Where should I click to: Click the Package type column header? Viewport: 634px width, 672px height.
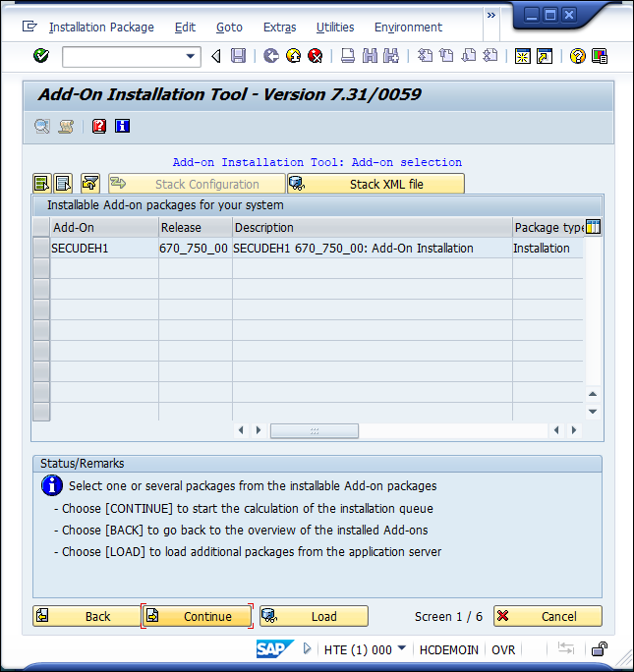coord(548,227)
